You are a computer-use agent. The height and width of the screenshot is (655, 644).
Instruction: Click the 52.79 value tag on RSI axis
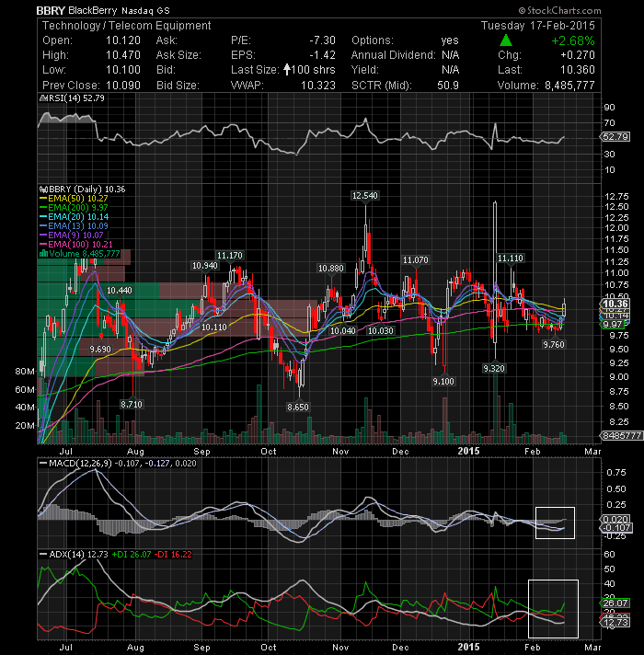615,136
